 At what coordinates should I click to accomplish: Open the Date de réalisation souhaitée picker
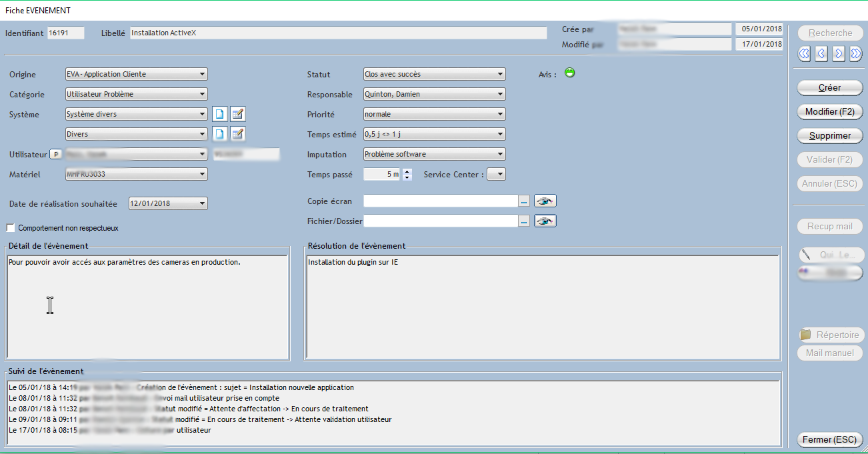[203, 204]
